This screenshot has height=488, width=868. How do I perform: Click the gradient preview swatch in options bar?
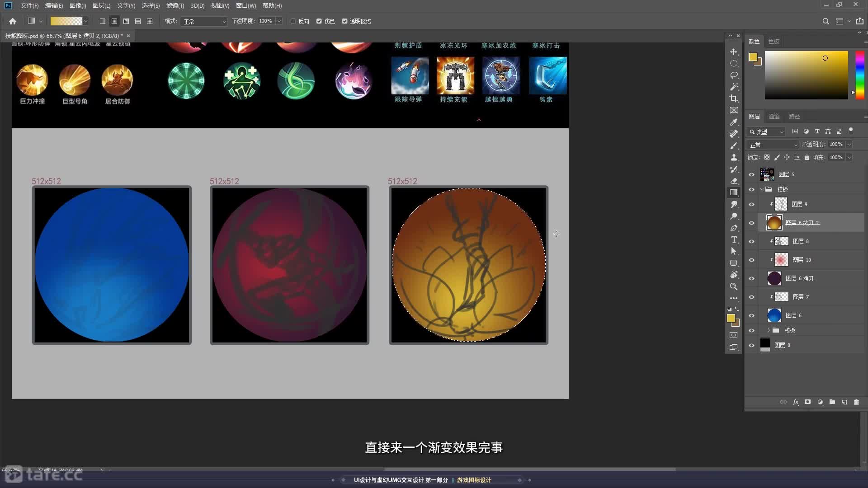click(x=66, y=21)
